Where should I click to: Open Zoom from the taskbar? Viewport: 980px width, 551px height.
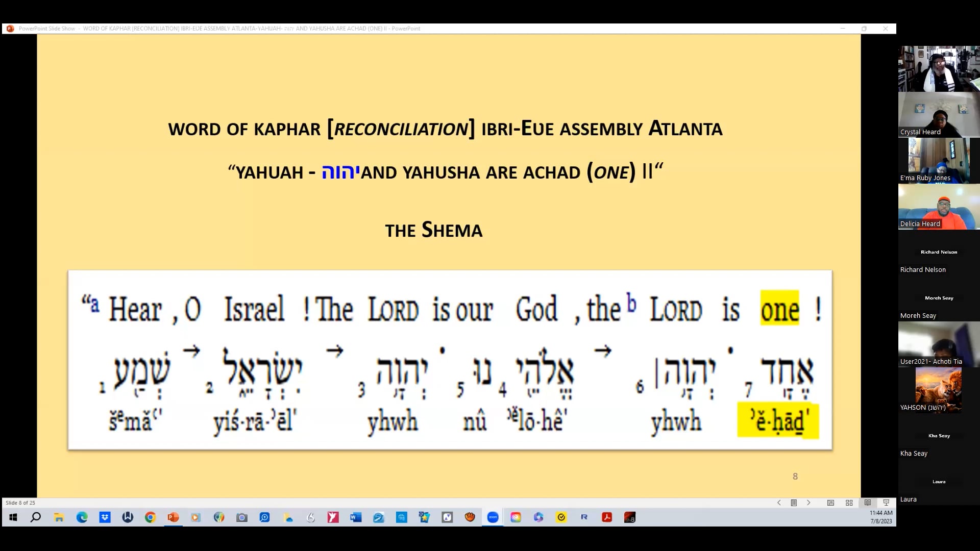[x=493, y=518]
